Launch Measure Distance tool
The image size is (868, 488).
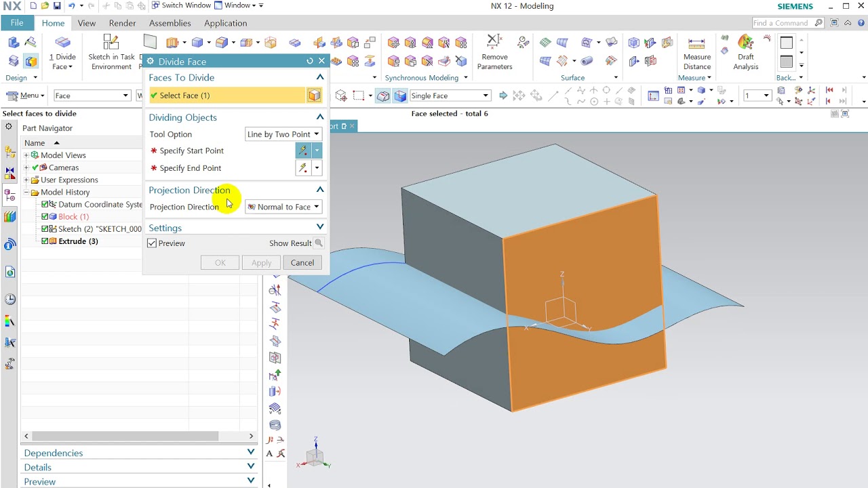pyautogui.click(x=697, y=53)
